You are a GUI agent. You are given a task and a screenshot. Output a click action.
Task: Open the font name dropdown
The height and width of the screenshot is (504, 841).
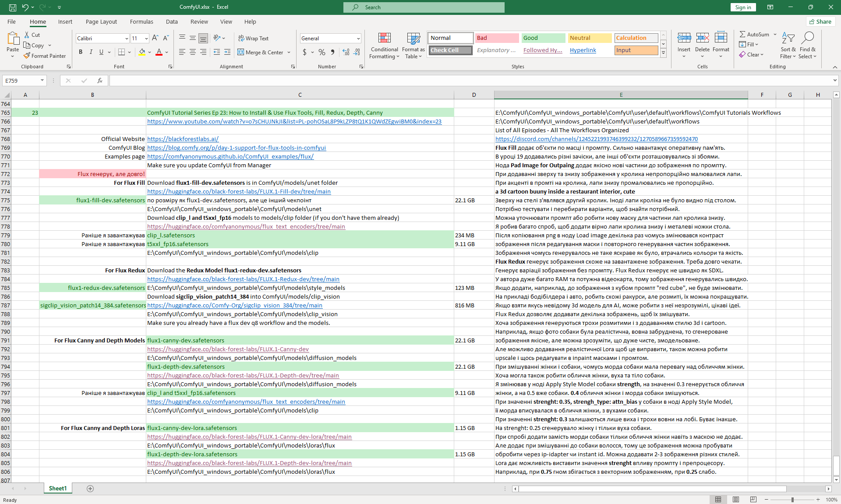tap(127, 39)
